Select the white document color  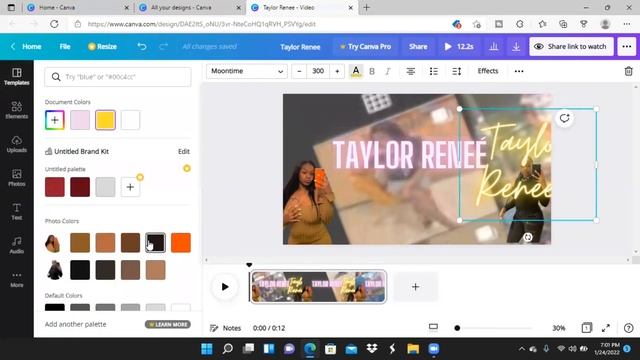click(131, 120)
